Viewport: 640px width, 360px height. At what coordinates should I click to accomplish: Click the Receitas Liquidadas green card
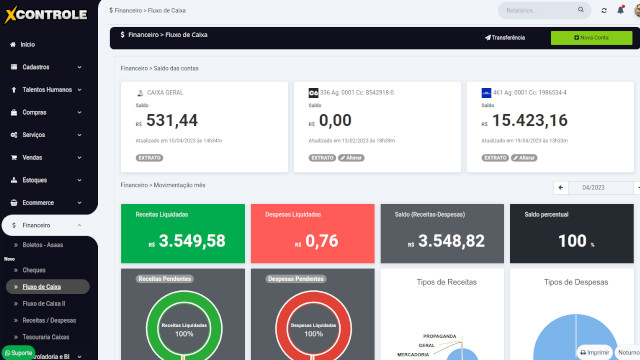coord(183,233)
